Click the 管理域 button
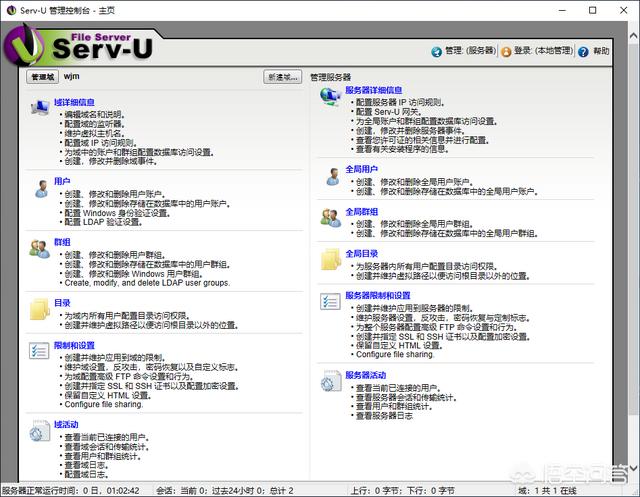Screen dimensions: 640x497 tap(42, 77)
